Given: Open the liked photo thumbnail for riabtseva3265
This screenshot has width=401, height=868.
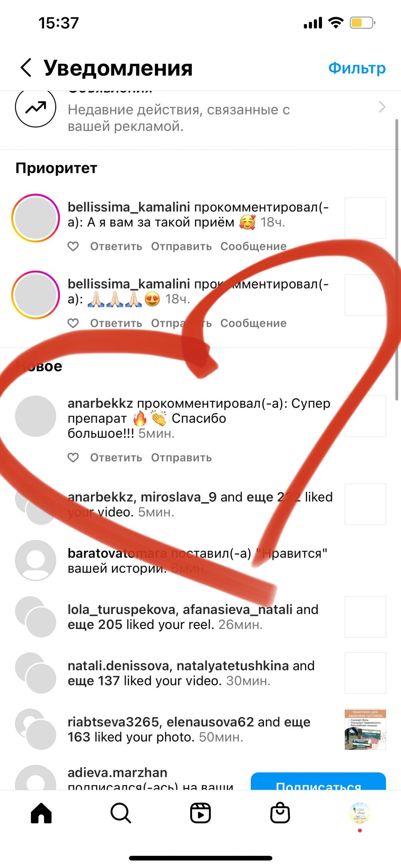Looking at the screenshot, I should pyautogui.click(x=365, y=729).
